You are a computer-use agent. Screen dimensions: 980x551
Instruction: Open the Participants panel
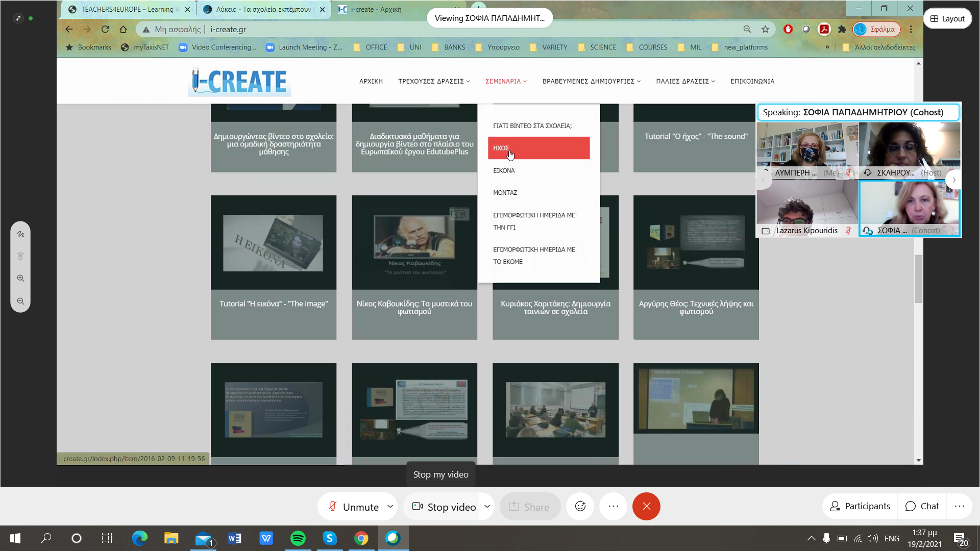coord(860,506)
